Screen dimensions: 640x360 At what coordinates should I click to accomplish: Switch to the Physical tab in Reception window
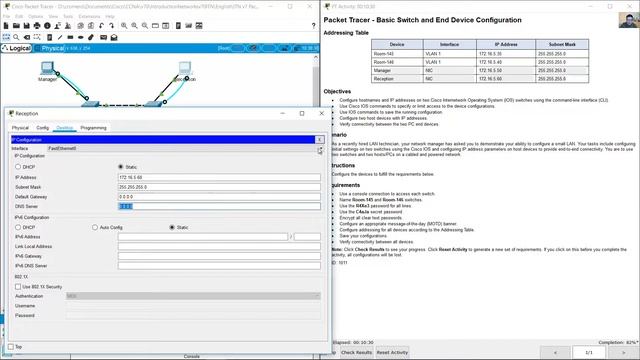point(20,128)
